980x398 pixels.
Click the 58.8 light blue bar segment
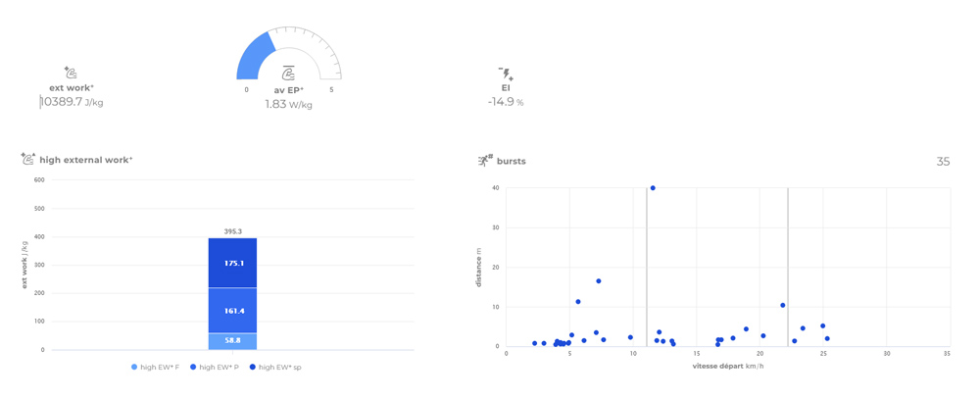click(232, 341)
